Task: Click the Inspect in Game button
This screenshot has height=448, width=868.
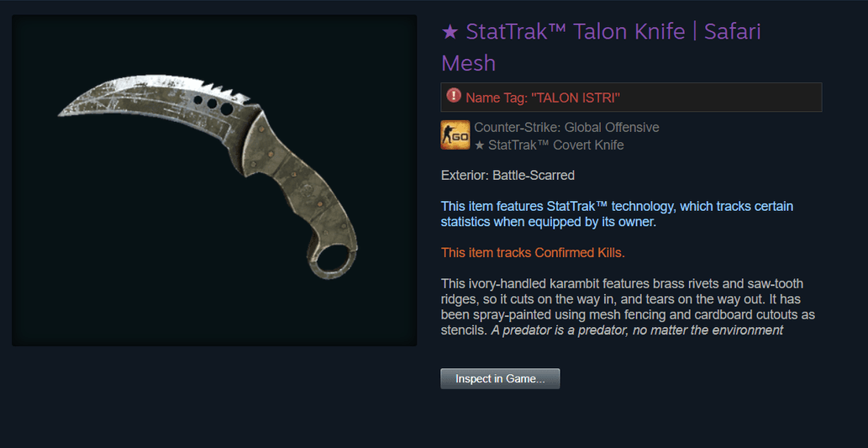Action: click(500, 379)
